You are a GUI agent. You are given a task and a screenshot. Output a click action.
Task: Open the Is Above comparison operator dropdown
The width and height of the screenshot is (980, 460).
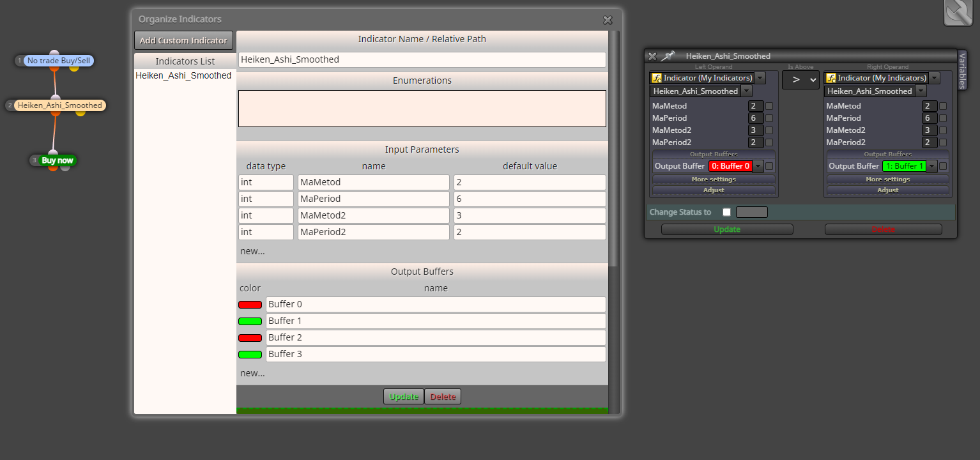(800, 80)
